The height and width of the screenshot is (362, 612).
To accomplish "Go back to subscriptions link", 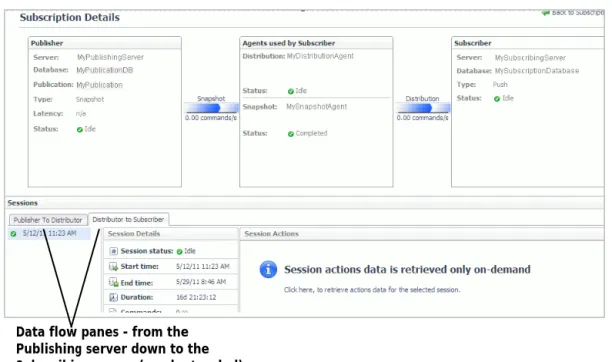I will click(574, 12).
